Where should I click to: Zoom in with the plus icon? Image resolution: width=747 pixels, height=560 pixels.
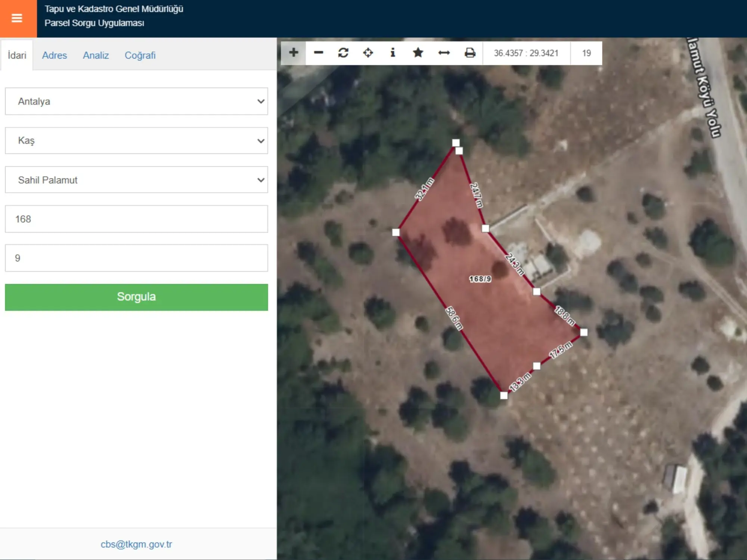[294, 53]
